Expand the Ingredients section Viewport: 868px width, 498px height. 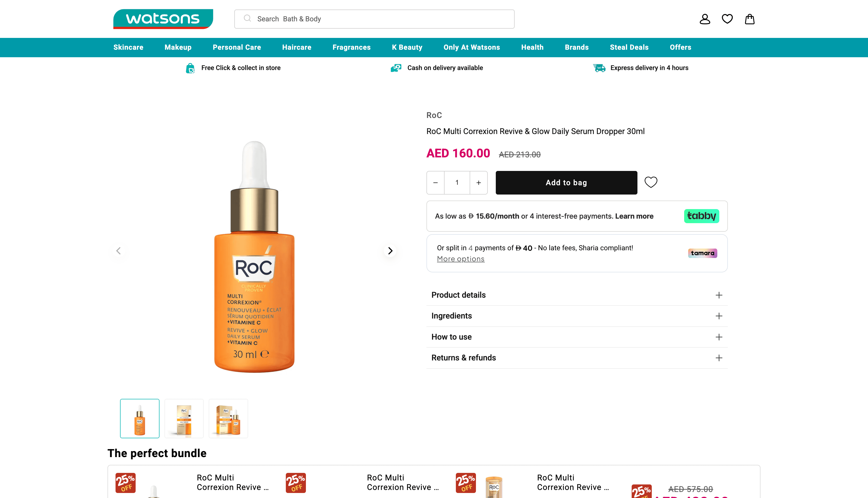[x=577, y=316]
